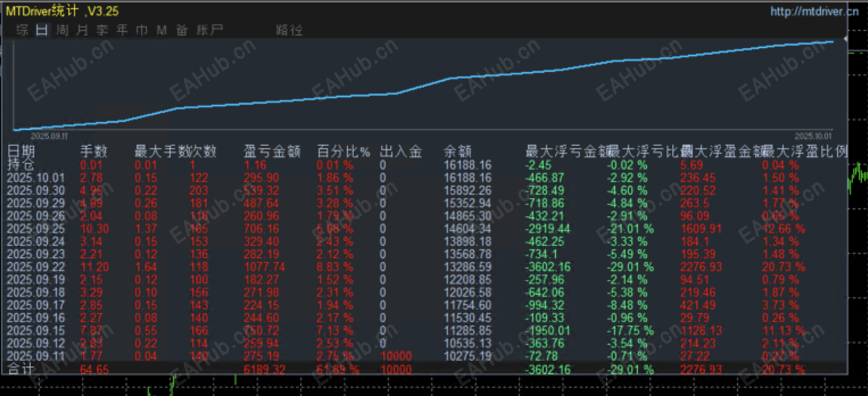Open the 备 notes tab
Viewport: 868px width, 396px height.
(x=181, y=30)
